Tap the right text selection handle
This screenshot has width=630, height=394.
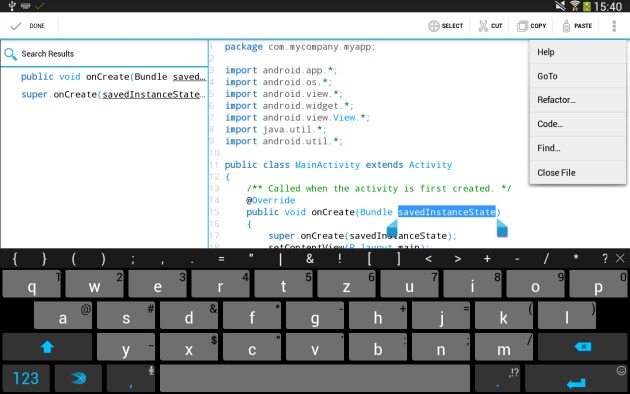(x=502, y=228)
